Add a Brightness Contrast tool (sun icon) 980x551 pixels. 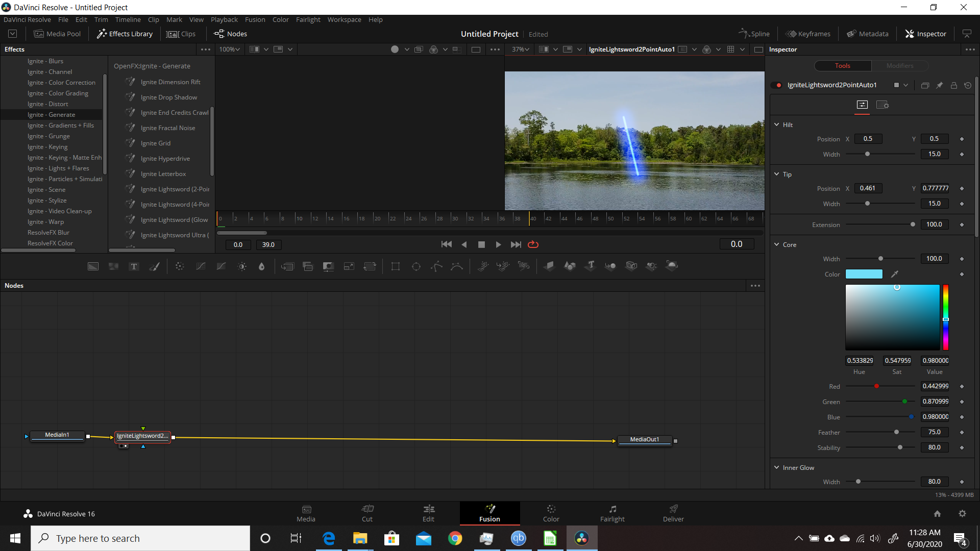(x=242, y=266)
